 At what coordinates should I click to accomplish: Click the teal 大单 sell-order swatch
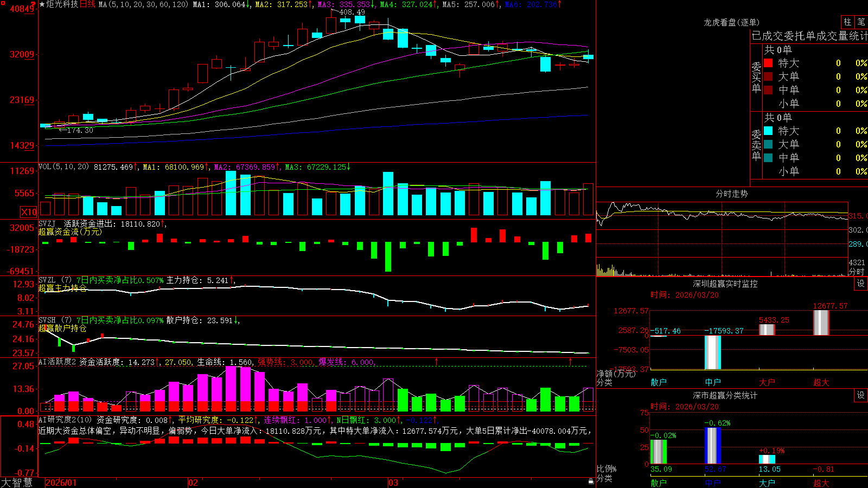(x=768, y=144)
